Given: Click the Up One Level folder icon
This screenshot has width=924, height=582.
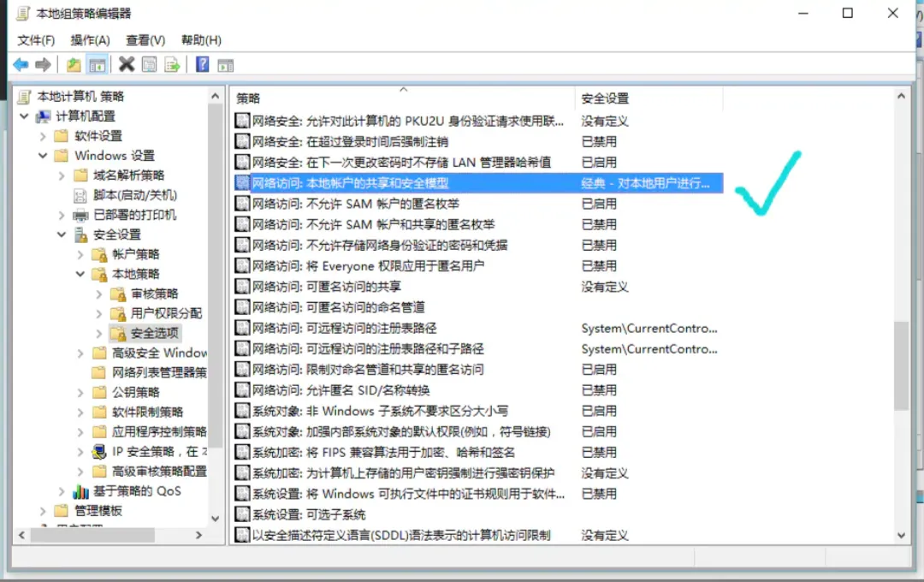Looking at the screenshot, I should click(74, 65).
